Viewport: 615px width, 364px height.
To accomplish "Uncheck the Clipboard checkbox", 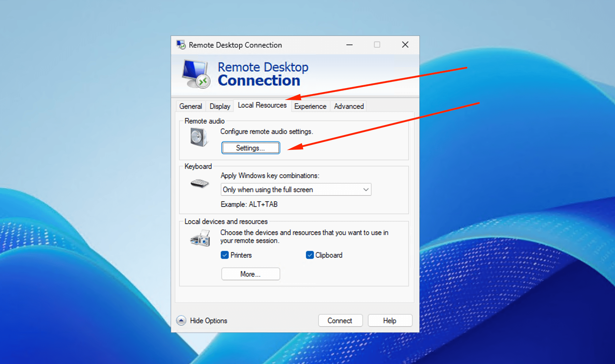I will [x=310, y=255].
